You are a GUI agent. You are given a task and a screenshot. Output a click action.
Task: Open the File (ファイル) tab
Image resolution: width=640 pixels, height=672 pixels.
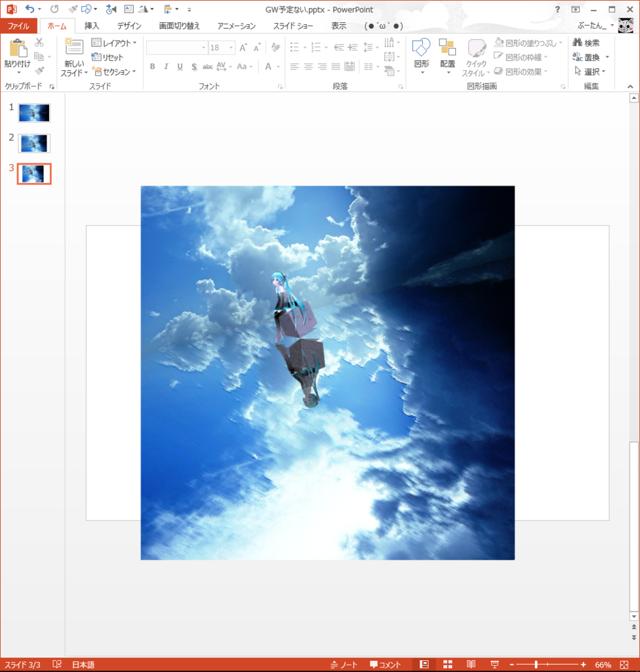coord(18,26)
